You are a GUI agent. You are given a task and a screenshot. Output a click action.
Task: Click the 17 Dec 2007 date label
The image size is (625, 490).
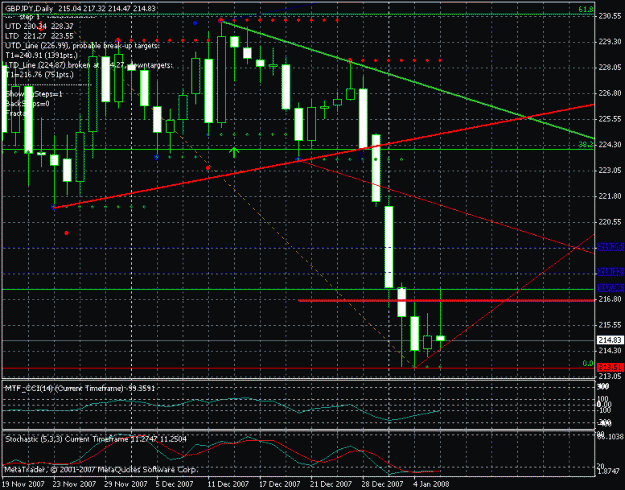pos(280,484)
